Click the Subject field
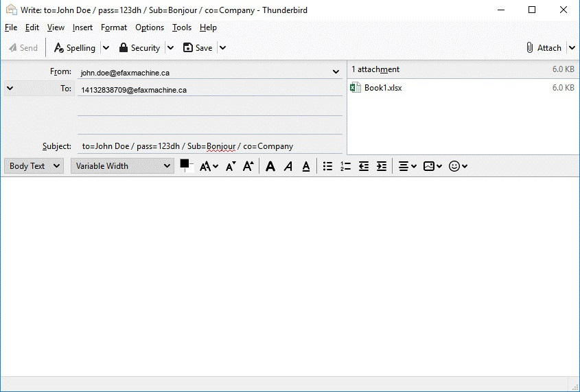 click(210, 146)
